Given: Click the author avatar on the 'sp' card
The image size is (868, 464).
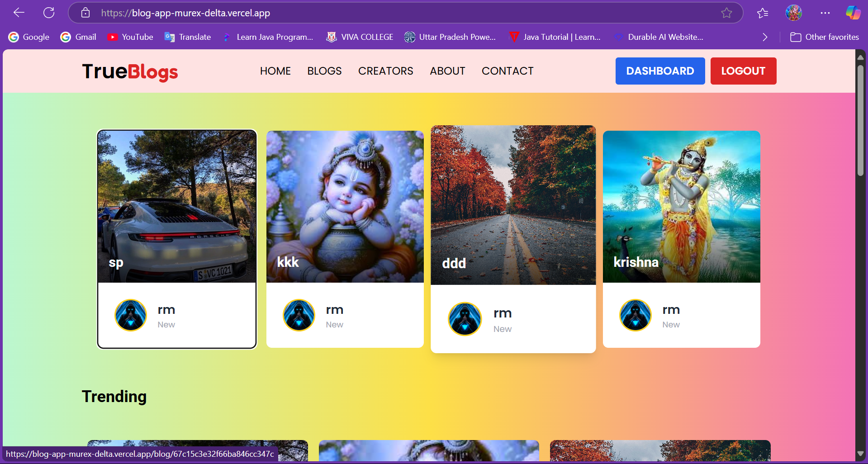Looking at the screenshot, I should (131, 315).
